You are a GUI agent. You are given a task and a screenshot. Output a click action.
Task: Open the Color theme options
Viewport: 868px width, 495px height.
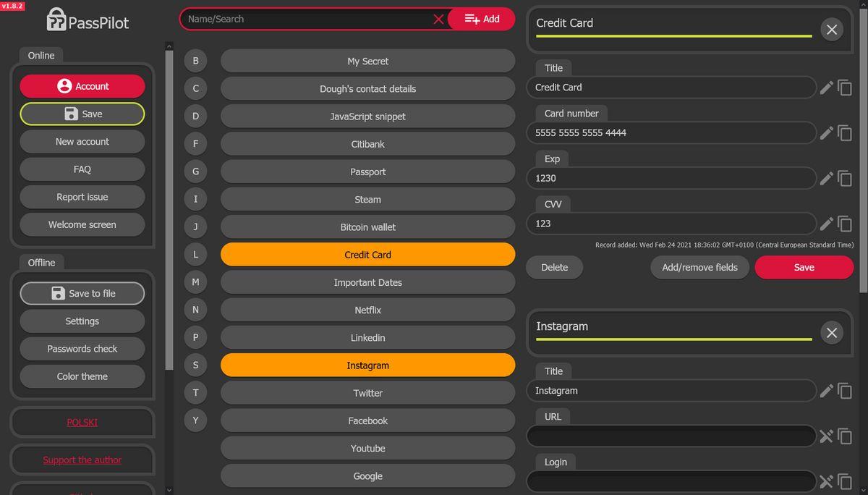click(x=82, y=376)
